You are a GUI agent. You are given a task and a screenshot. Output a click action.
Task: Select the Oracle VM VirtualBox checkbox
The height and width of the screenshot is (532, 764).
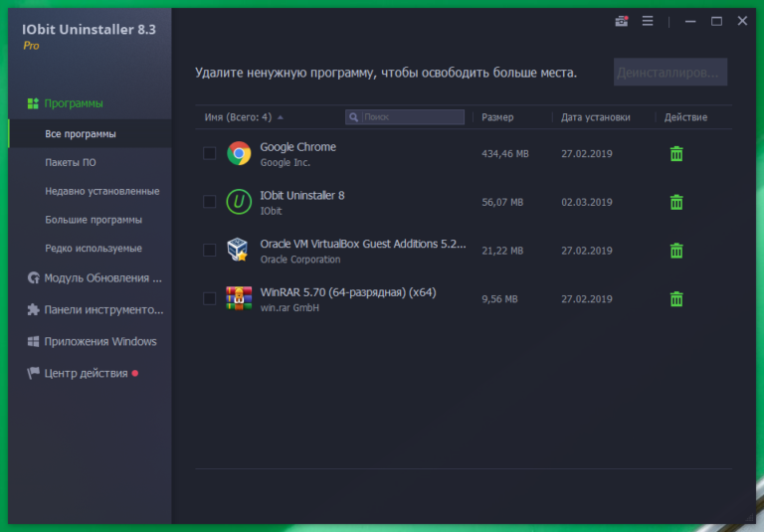coord(210,250)
